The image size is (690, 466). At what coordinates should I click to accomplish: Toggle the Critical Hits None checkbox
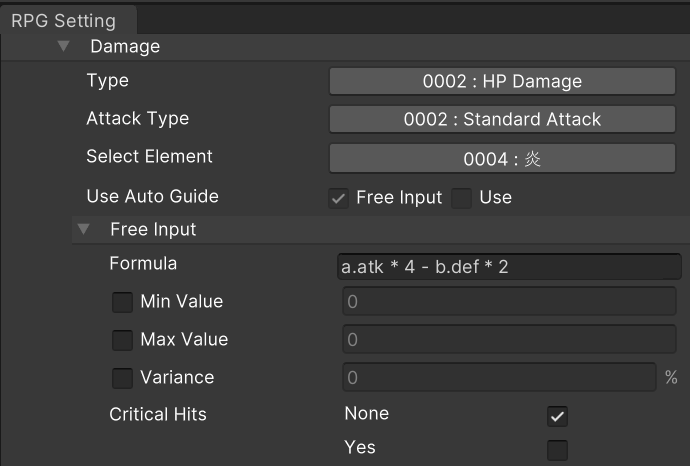pyautogui.click(x=557, y=416)
